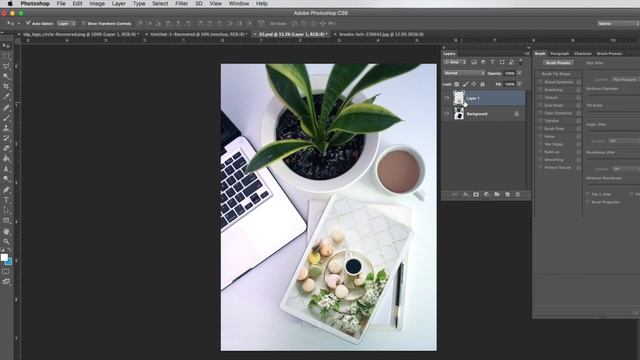640x360 pixels.
Task: Select the Quick Selection tool
Action: pos(6,76)
